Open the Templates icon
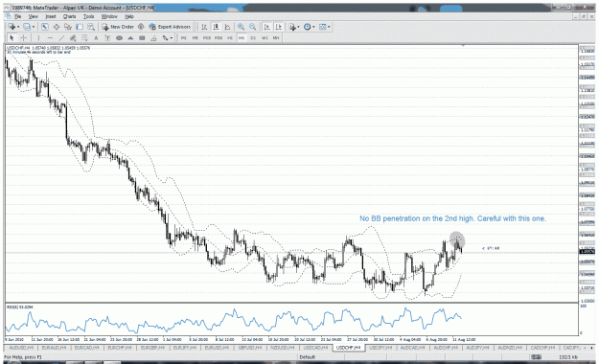Viewport: 599px width, 364px height. 322,27
